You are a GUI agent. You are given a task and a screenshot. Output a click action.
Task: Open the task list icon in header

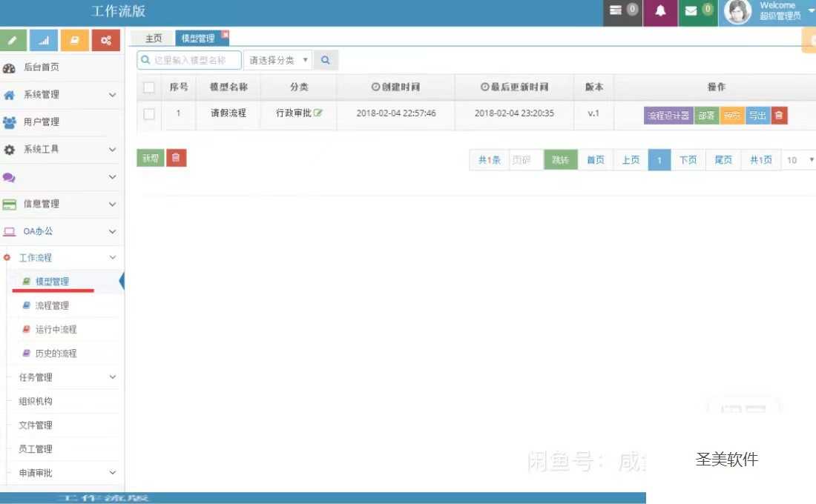[616, 10]
